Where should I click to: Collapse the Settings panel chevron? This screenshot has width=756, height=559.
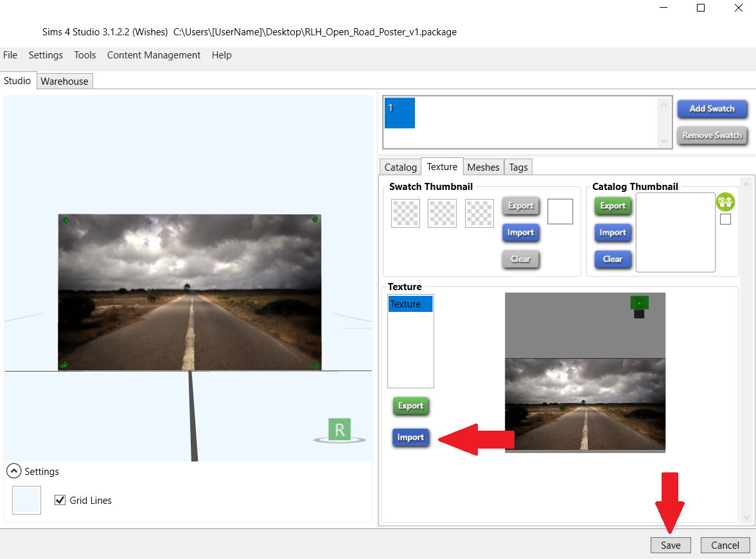point(13,471)
